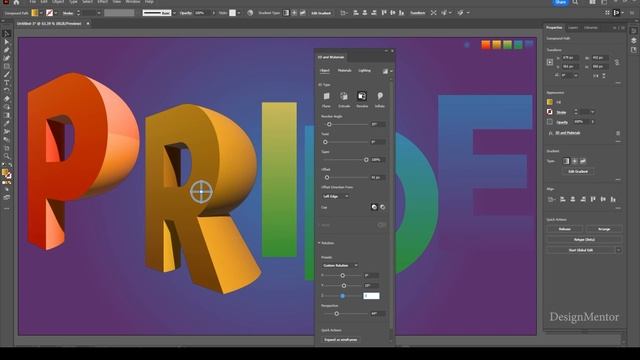Select the Rectangle tool

click(x=7, y=67)
